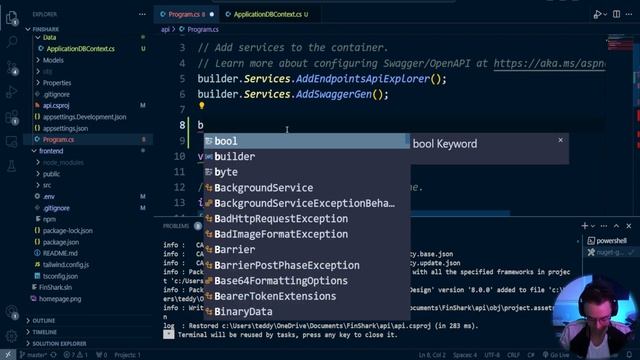Open FinShark.sln file
The width and height of the screenshot is (640, 360).
(55, 287)
